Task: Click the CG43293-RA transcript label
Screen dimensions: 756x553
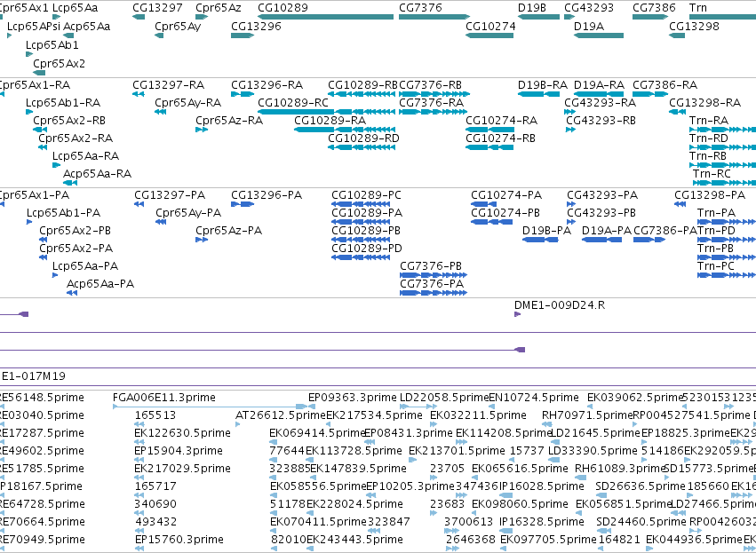Action: (x=600, y=103)
